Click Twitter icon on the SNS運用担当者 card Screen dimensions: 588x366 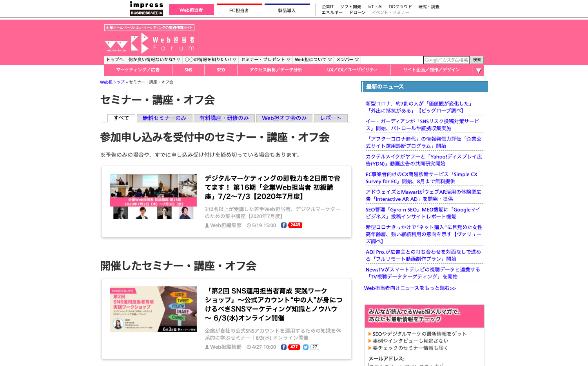click(306, 347)
